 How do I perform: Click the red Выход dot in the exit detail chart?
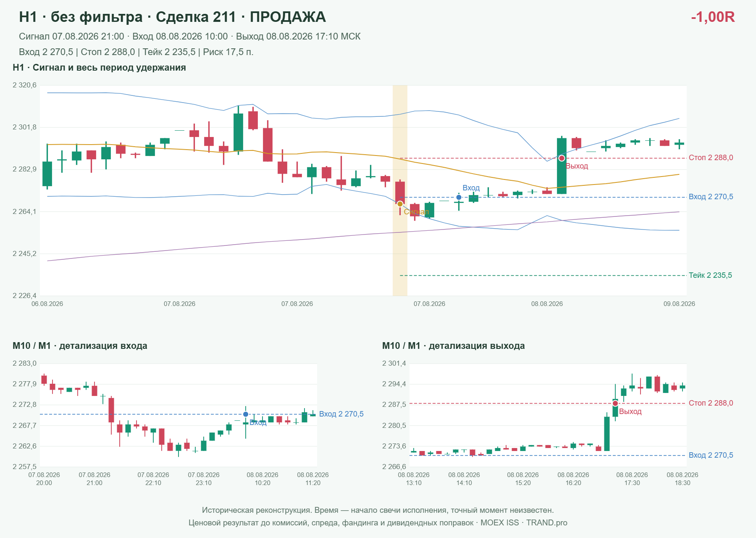(x=615, y=403)
